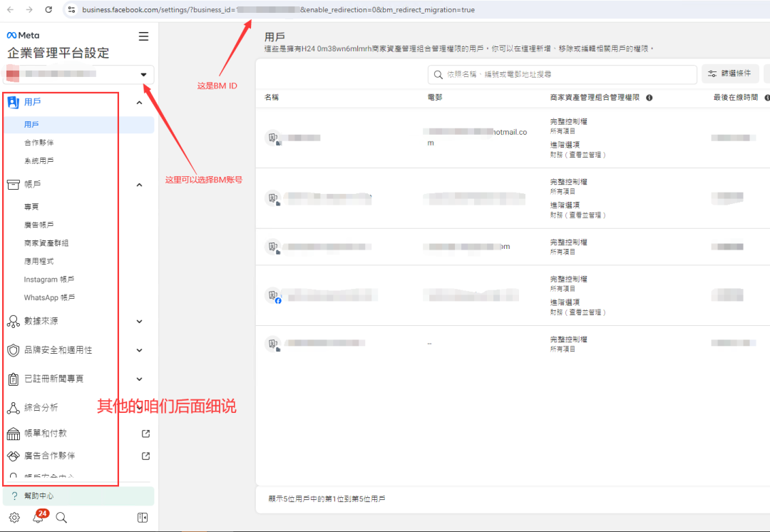The height and width of the screenshot is (532, 770).
Task: Open 幫助中心 link
Action: tap(78, 496)
